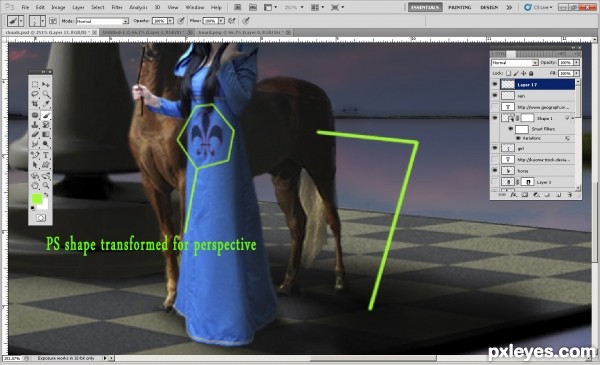
Task: Select the Pen tool
Action: pos(35,155)
